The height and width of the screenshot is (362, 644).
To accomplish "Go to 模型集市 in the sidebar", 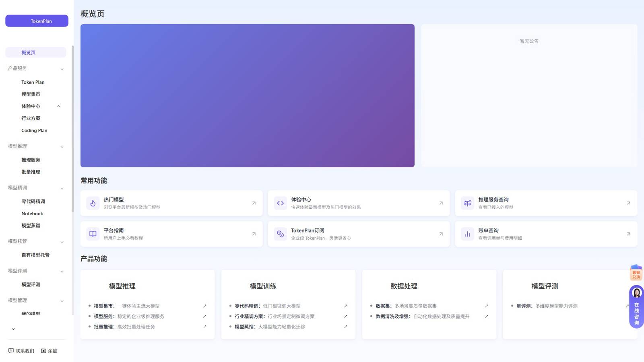I will pyautogui.click(x=31, y=94).
